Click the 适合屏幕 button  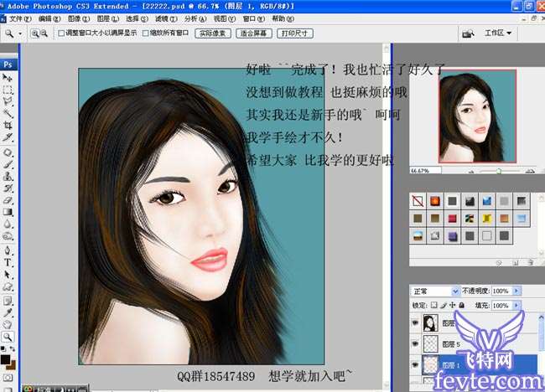[x=254, y=34]
